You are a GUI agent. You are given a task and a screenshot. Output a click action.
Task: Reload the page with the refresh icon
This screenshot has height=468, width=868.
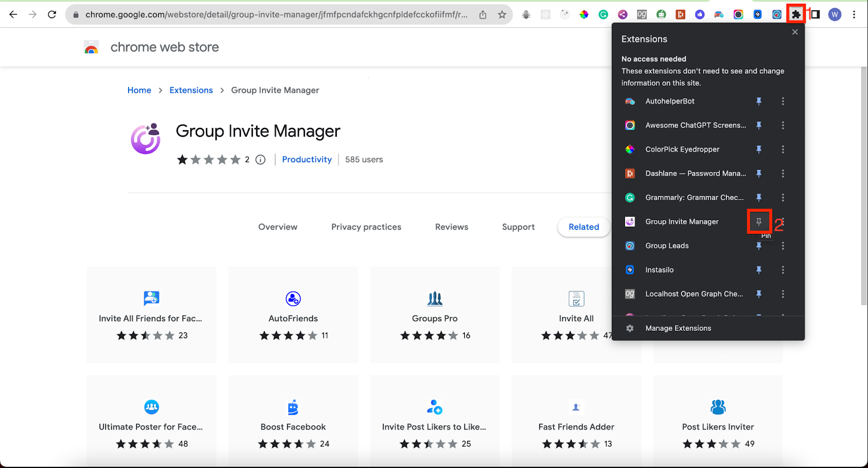(52, 15)
